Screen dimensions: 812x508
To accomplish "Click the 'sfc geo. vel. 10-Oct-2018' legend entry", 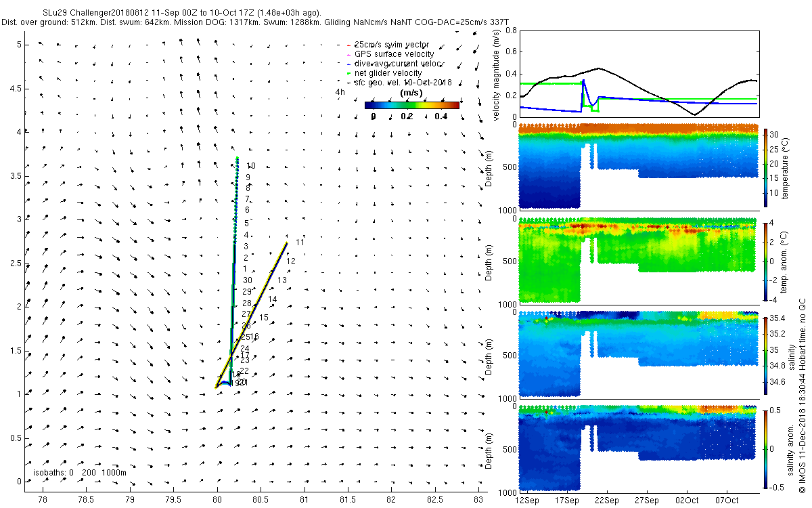I will pos(403,82).
